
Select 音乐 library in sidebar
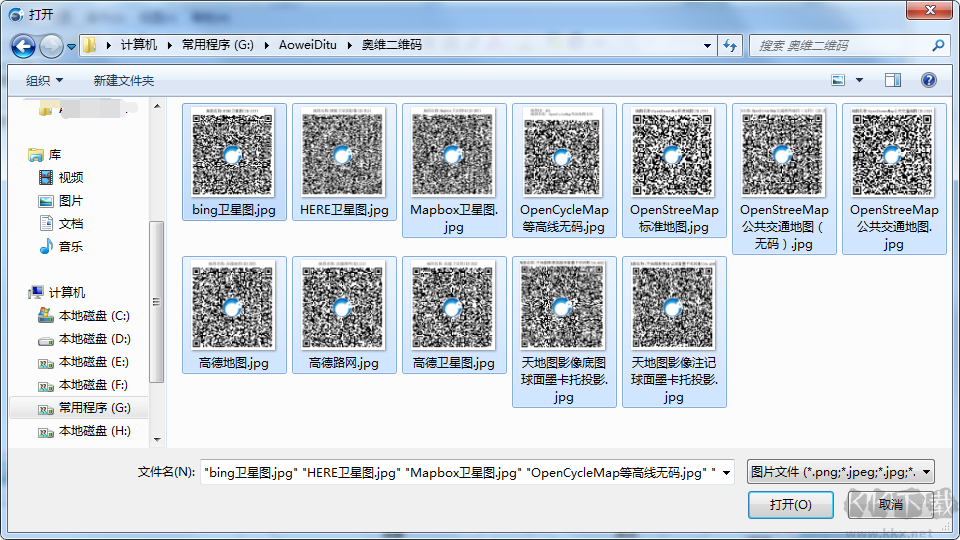coord(70,246)
